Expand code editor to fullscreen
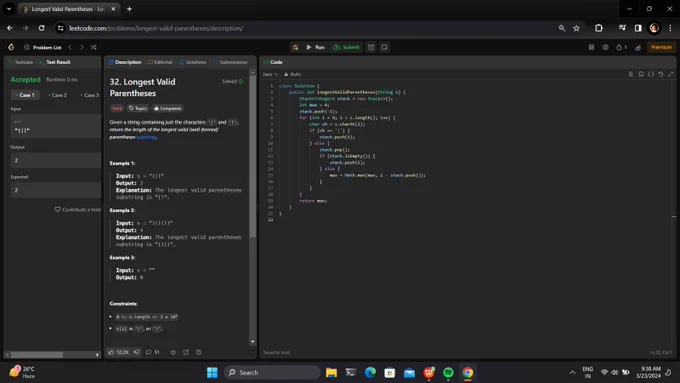680x383 pixels. [671, 74]
